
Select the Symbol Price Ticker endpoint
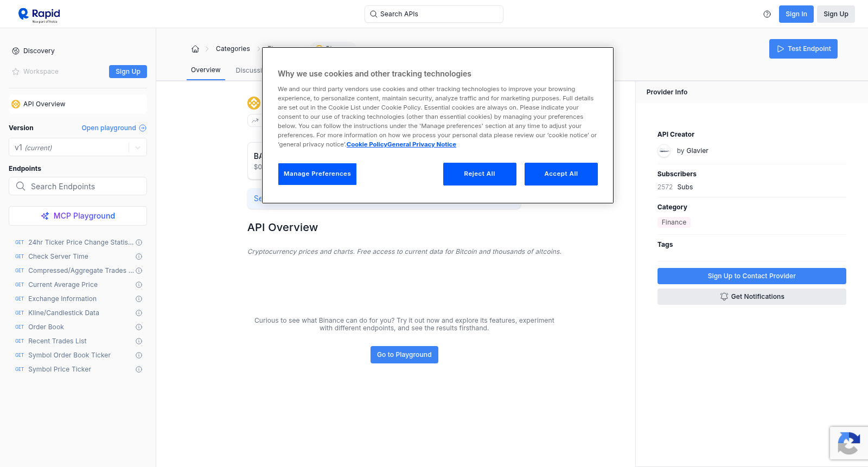(x=60, y=369)
